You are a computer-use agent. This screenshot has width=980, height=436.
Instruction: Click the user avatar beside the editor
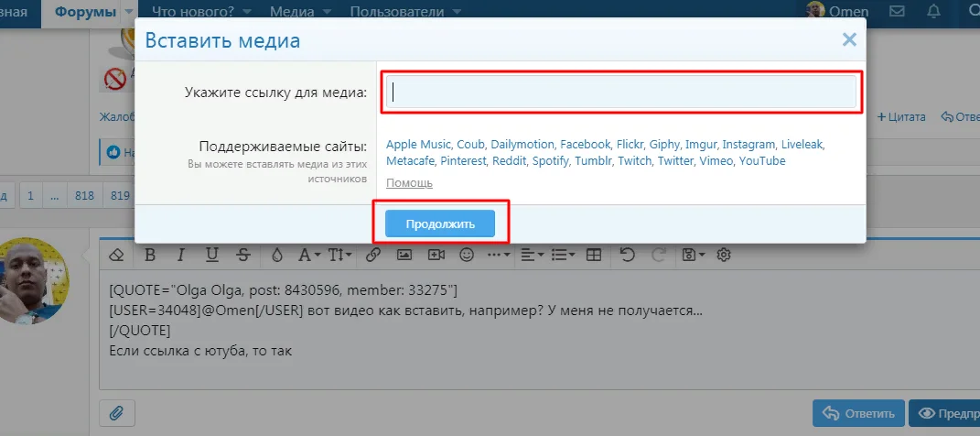click(31, 280)
